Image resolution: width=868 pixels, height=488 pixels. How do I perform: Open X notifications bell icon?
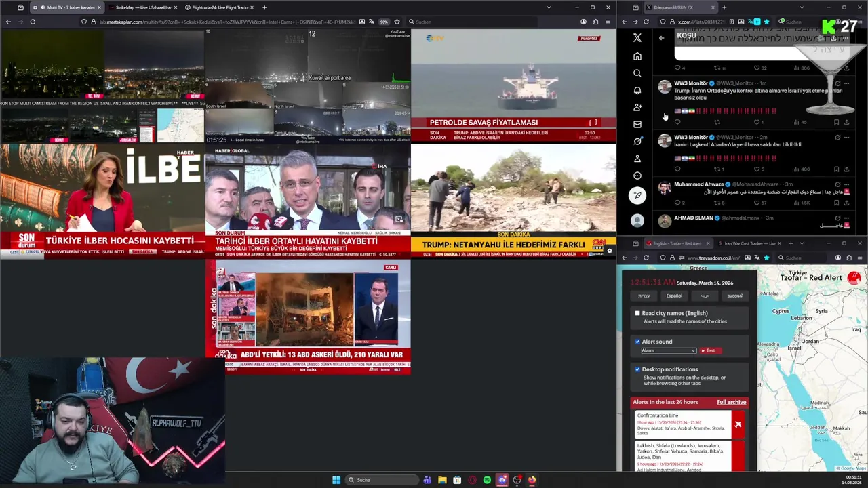pyautogui.click(x=637, y=90)
